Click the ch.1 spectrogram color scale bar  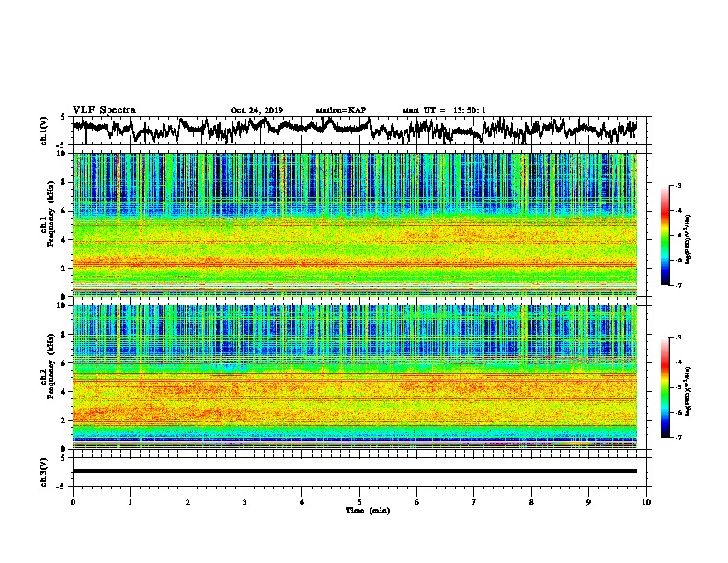(x=665, y=236)
